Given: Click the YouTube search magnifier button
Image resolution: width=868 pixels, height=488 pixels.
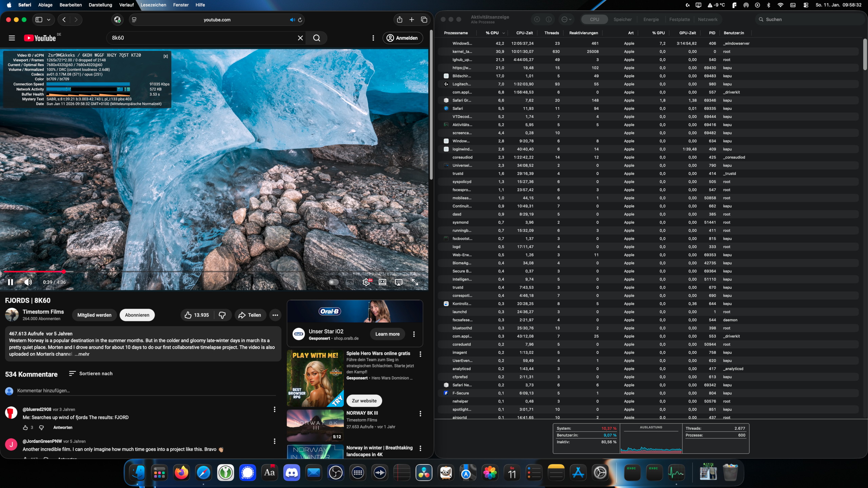Looking at the screenshot, I should [x=316, y=38].
